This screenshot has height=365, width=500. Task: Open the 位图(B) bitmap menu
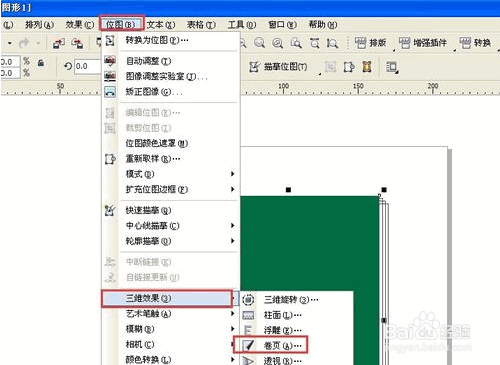coord(121,24)
